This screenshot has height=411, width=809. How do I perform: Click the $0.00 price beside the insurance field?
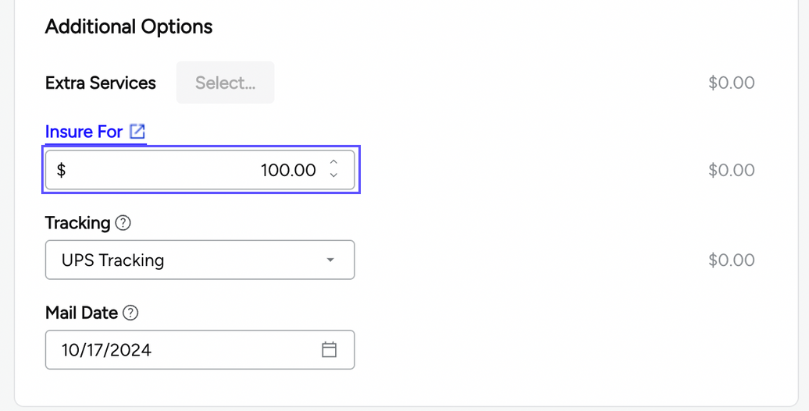tap(731, 170)
